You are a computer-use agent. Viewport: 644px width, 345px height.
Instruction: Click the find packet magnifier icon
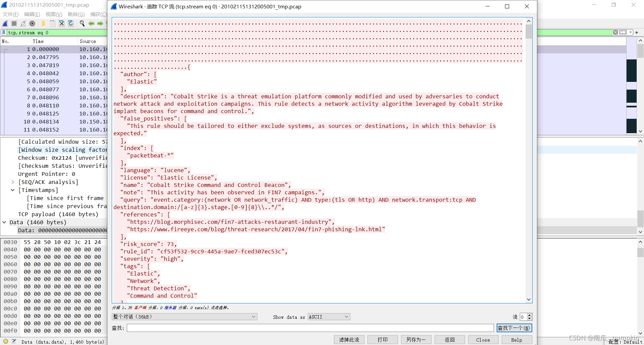[82, 23]
